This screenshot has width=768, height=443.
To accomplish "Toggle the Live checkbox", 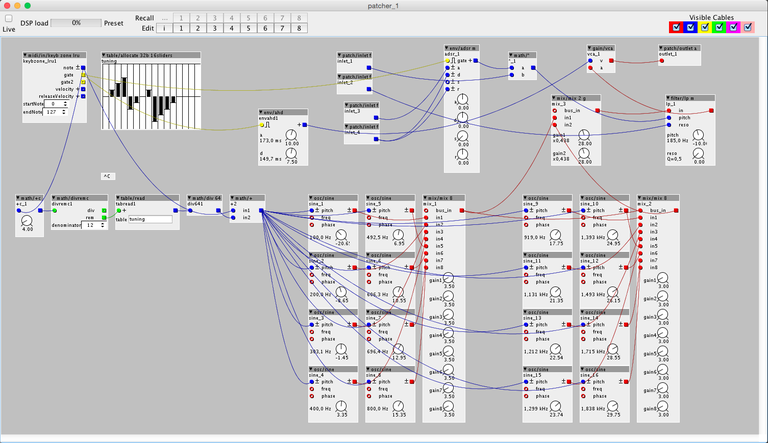I will click(9, 19).
